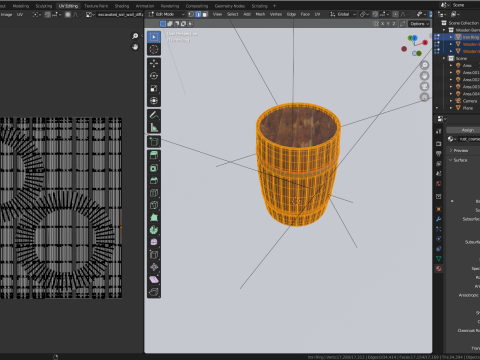Expand the Camera item in outliner
Image resolution: width=480 pixels, height=360 pixels.
[x=451, y=101]
